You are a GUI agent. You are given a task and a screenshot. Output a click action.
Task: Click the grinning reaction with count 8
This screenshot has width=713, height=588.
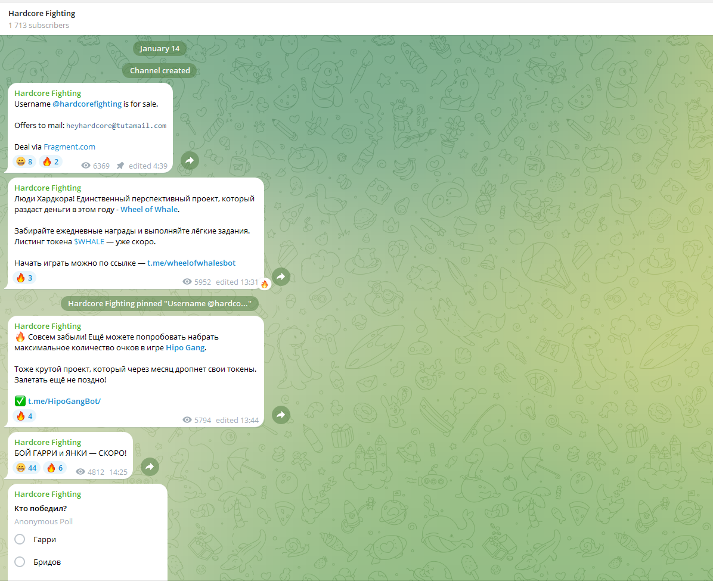coord(24,161)
